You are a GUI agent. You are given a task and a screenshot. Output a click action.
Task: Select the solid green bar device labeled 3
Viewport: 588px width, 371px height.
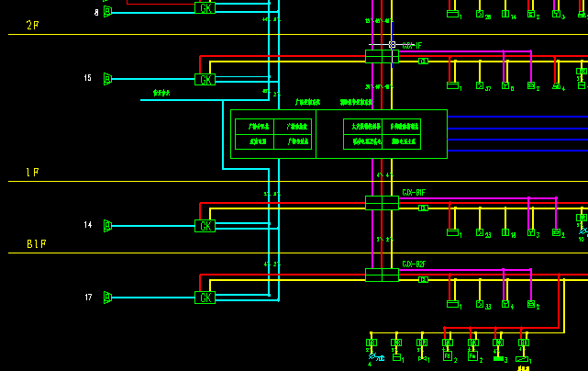click(x=498, y=359)
